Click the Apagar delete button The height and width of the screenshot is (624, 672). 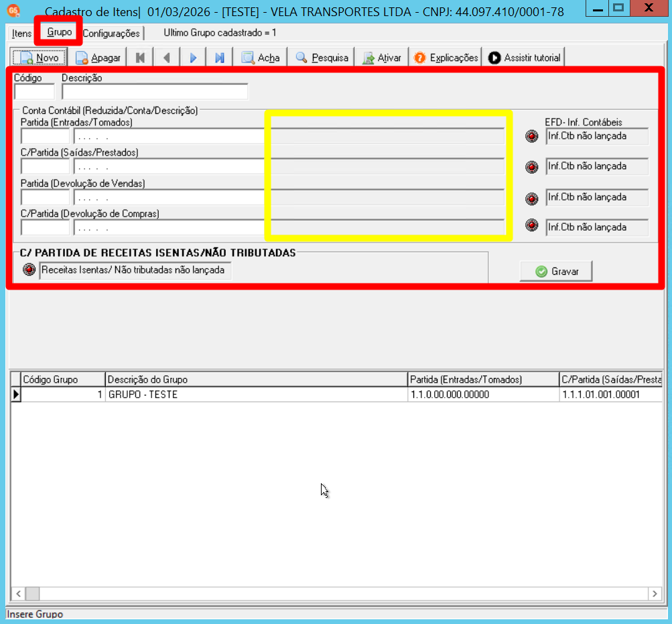(98, 58)
